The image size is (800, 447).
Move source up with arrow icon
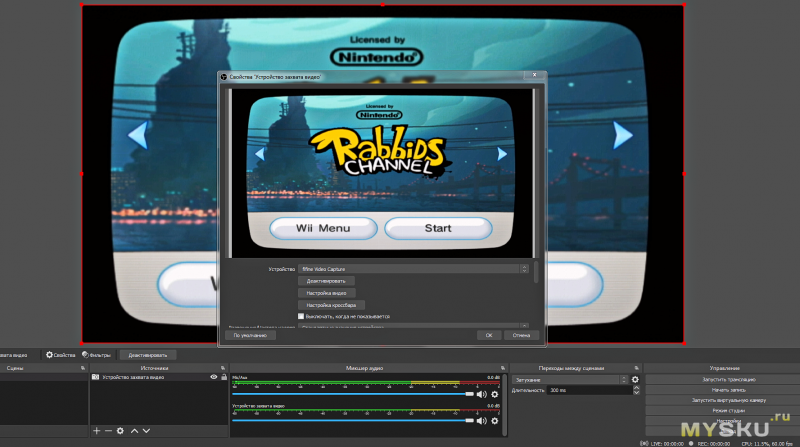click(134, 431)
